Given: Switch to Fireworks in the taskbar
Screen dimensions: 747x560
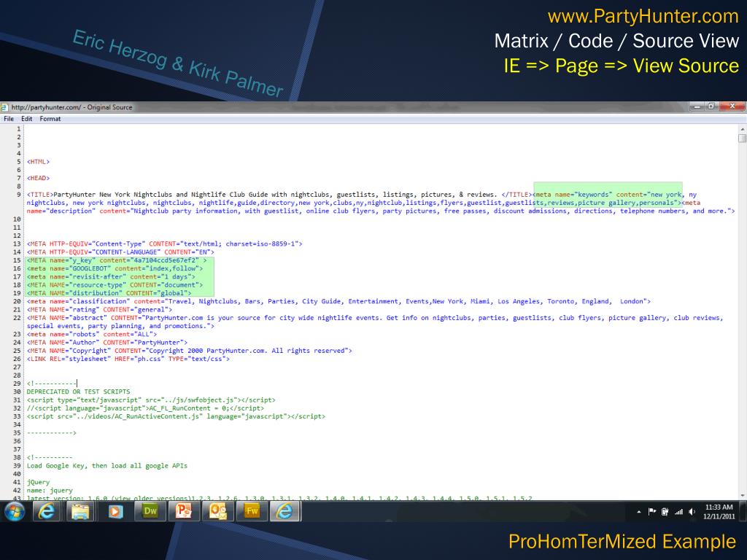Looking at the screenshot, I should (x=252, y=512).
